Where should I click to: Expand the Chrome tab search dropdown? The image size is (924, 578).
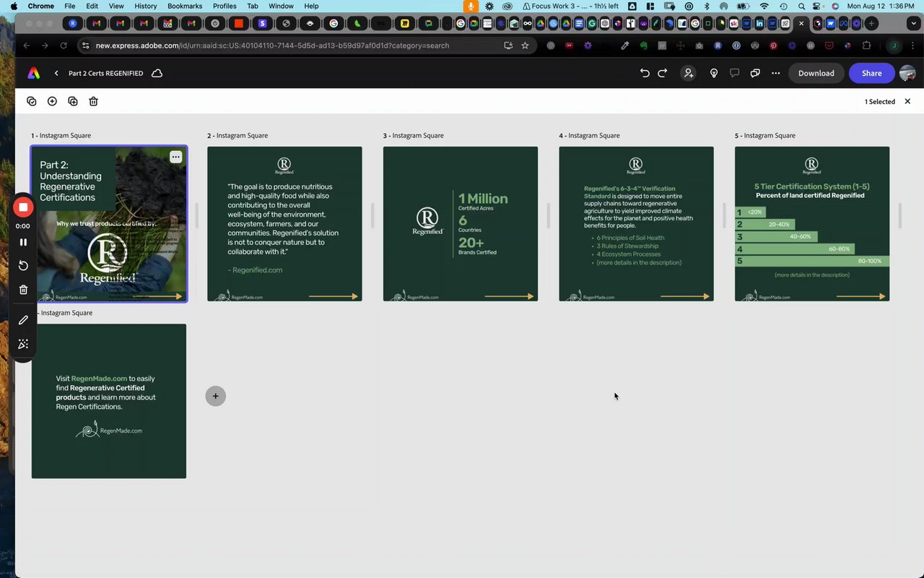pyautogui.click(x=913, y=23)
